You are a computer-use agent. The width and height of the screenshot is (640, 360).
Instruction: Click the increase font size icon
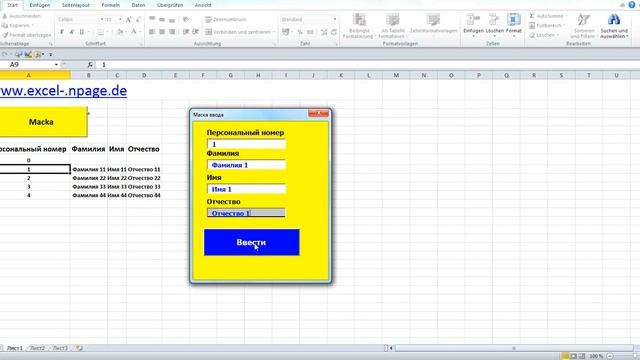129,20
